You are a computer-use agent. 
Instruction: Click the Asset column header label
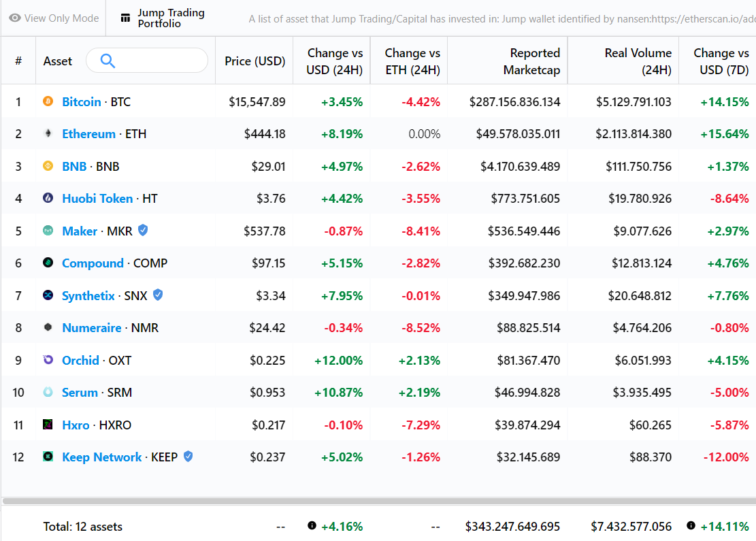[x=57, y=61]
